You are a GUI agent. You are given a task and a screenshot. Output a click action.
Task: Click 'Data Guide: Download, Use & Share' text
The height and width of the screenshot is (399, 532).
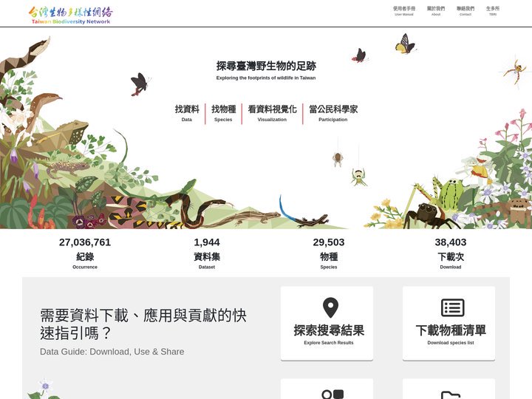[112, 352]
